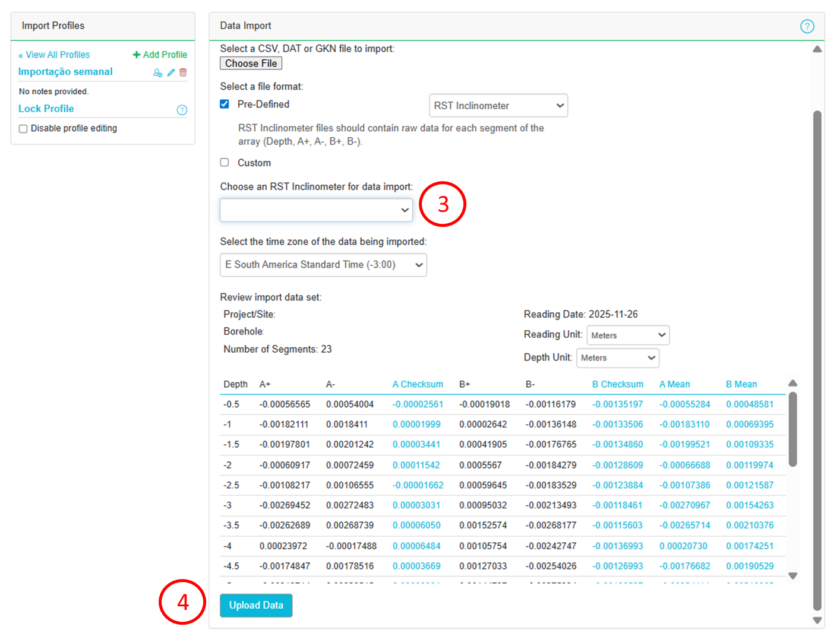
Task: Enable the Disable profile editing checkbox
Action: pyautogui.click(x=23, y=129)
